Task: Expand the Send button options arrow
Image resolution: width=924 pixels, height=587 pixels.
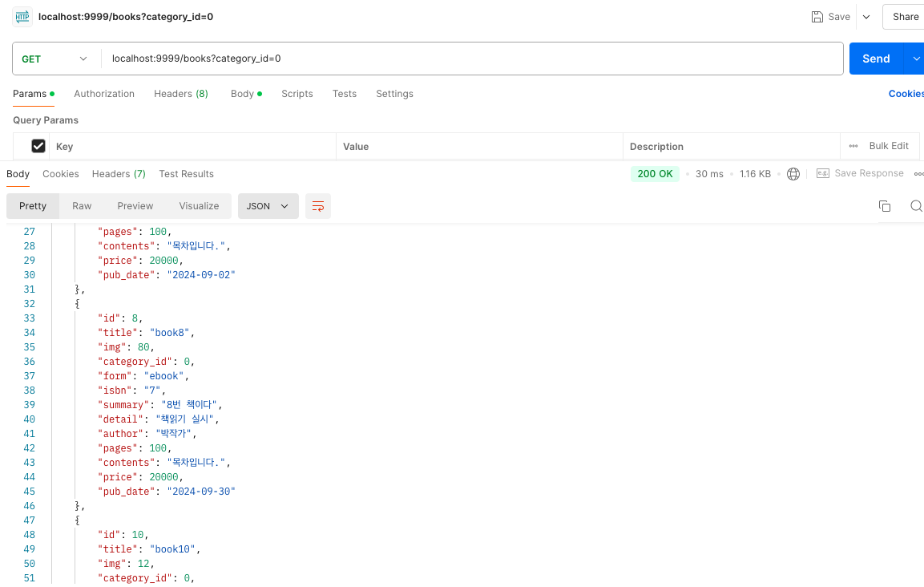Action: click(916, 59)
